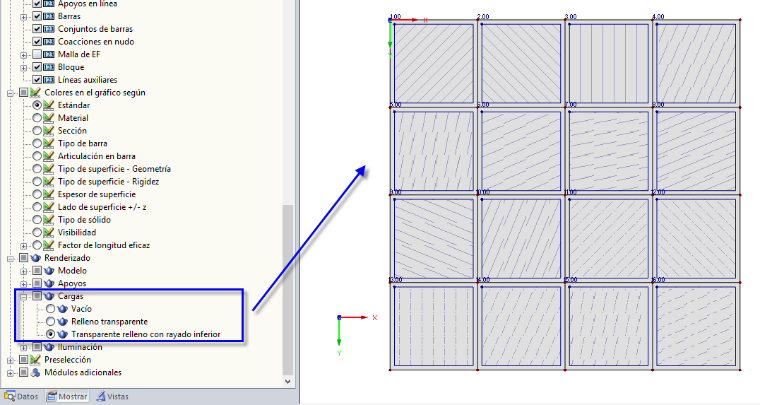Click the Módulos adicionales icon
The width and height of the screenshot is (760, 405).
pos(35,373)
